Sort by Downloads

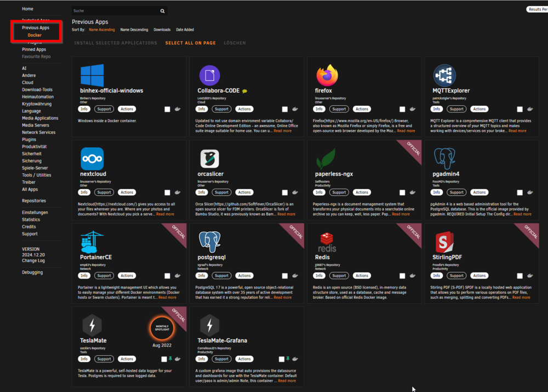tap(162, 30)
